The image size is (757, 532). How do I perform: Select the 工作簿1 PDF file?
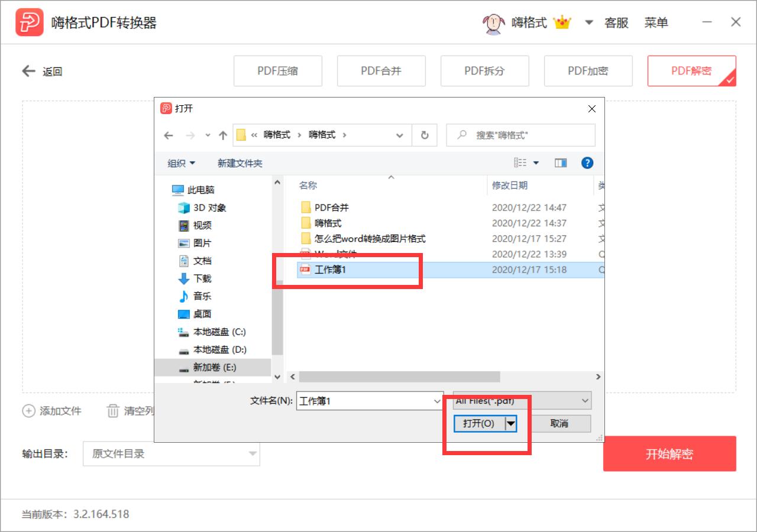449,270
